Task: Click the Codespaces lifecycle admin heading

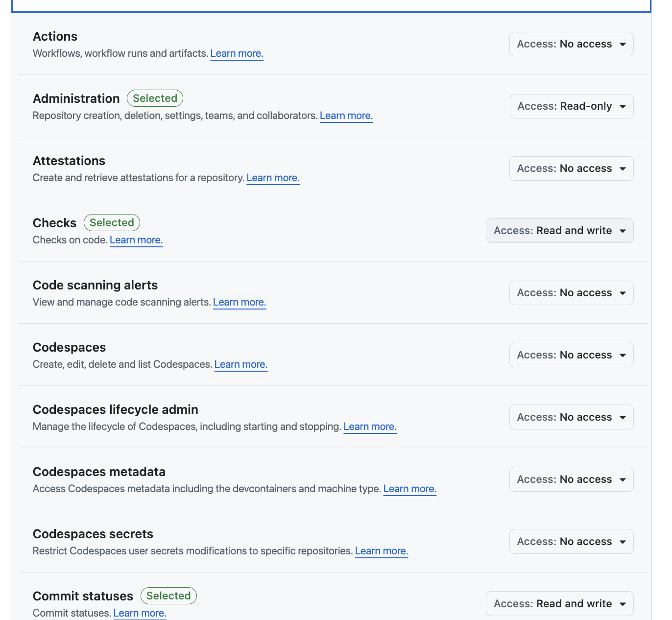Action: [116, 410]
